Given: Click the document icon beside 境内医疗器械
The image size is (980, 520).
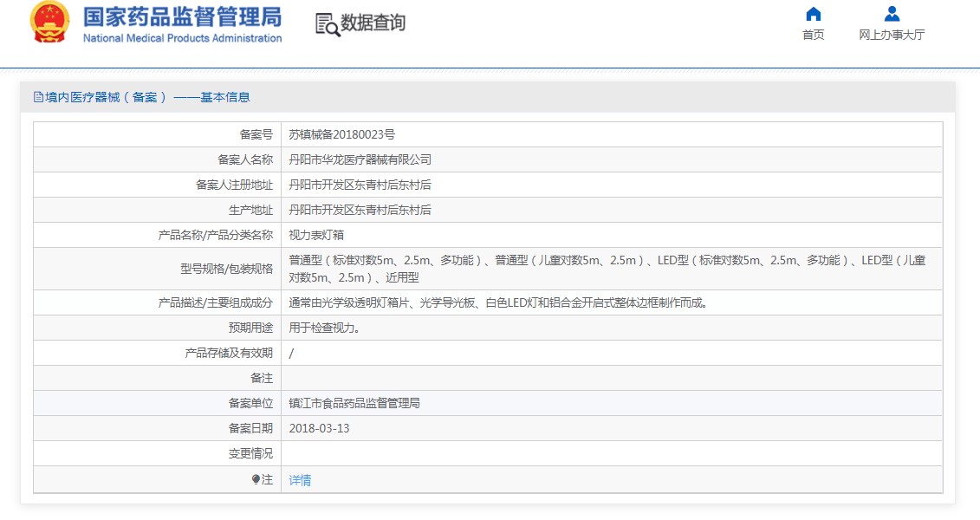Looking at the screenshot, I should (39, 97).
